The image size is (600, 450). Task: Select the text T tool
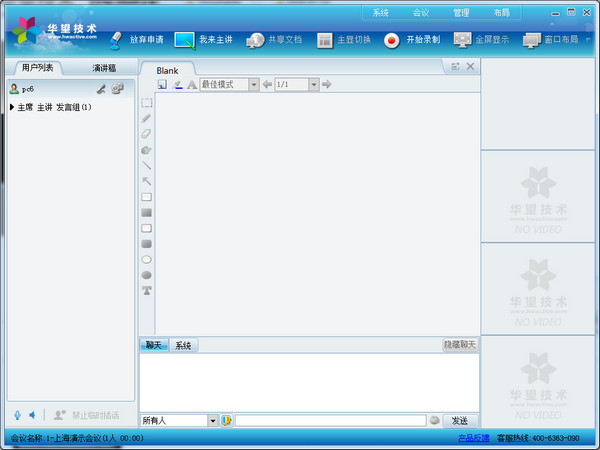(x=147, y=291)
